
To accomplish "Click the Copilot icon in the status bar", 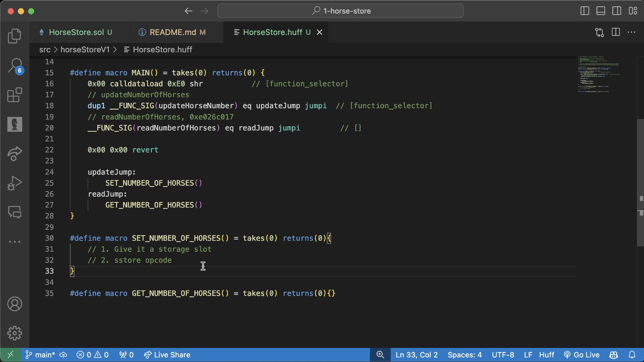I will click(x=613, y=355).
